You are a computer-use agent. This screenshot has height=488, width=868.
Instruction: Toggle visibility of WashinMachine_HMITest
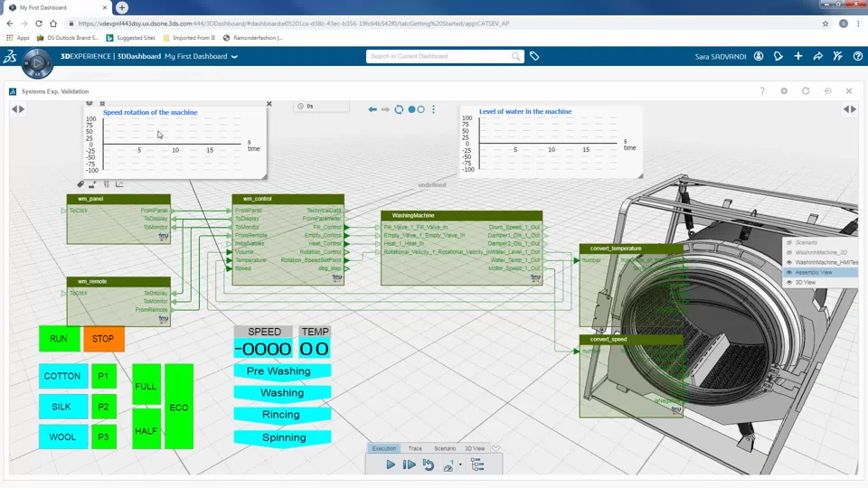[789, 262]
